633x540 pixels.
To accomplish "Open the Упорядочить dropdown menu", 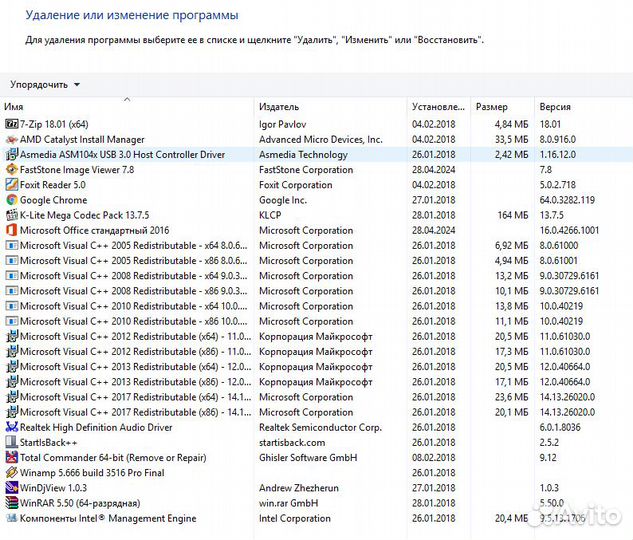I will [x=45, y=85].
